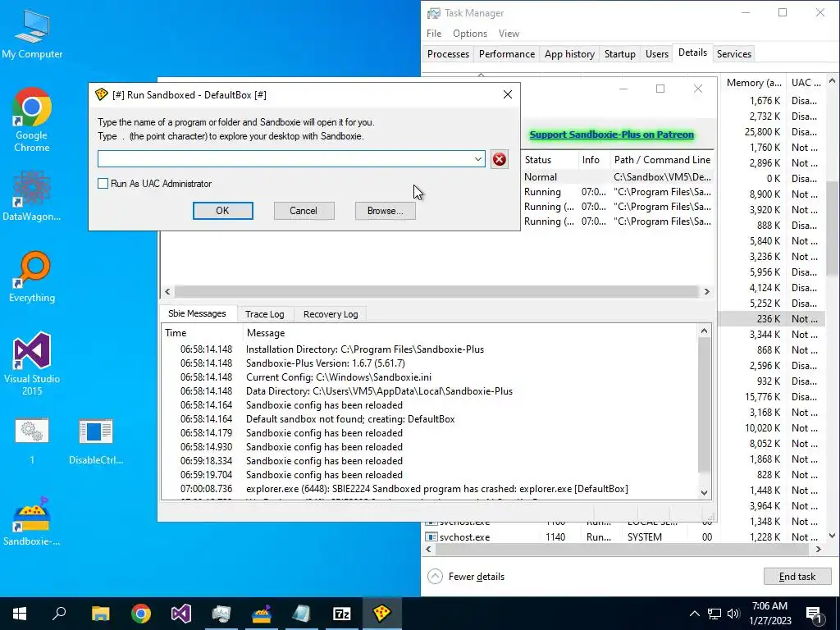
Task: Click End task in Task Manager
Action: (x=797, y=577)
